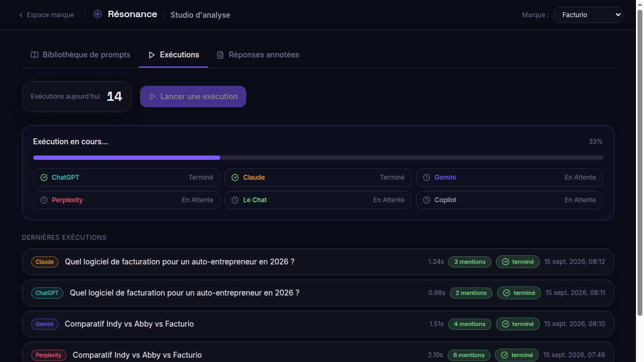Click the 33% progress value
The image size is (644, 362).
[x=596, y=142]
